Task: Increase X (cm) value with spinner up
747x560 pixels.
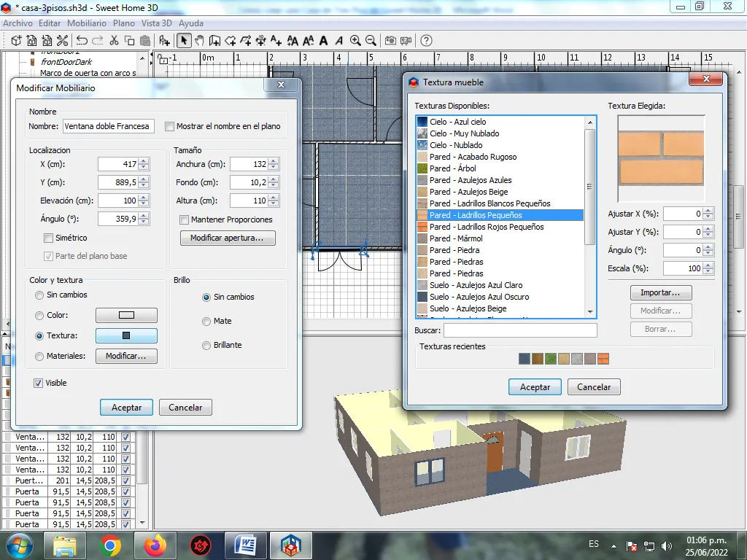Action: click(x=144, y=161)
